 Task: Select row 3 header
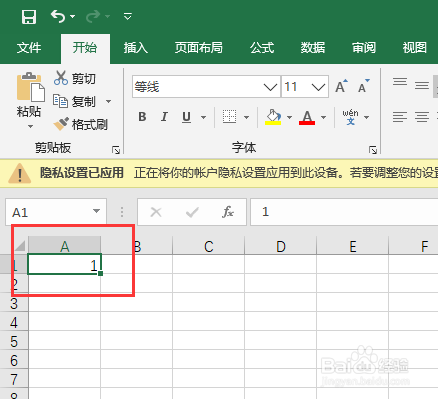click(14, 304)
